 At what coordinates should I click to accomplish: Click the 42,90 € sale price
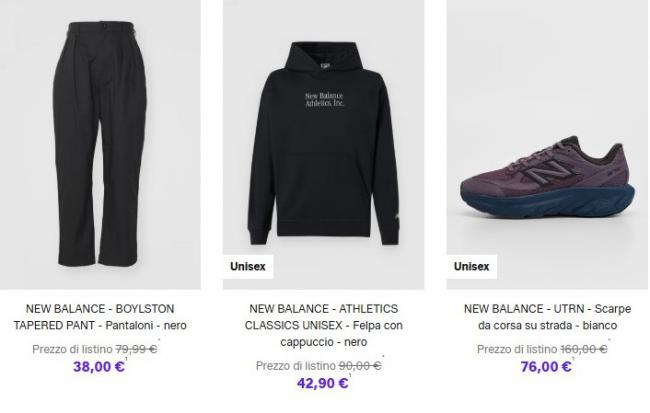point(322,383)
